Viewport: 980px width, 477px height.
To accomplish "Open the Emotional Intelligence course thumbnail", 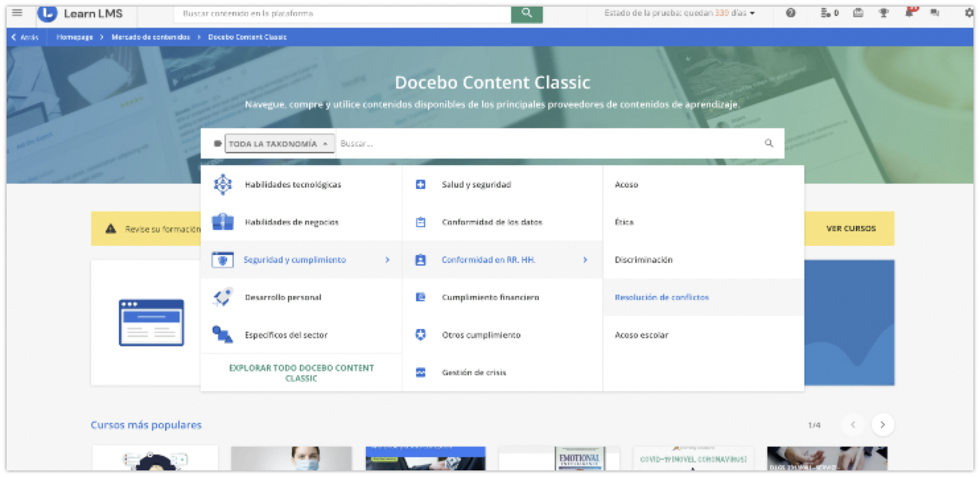I will pos(559,459).
